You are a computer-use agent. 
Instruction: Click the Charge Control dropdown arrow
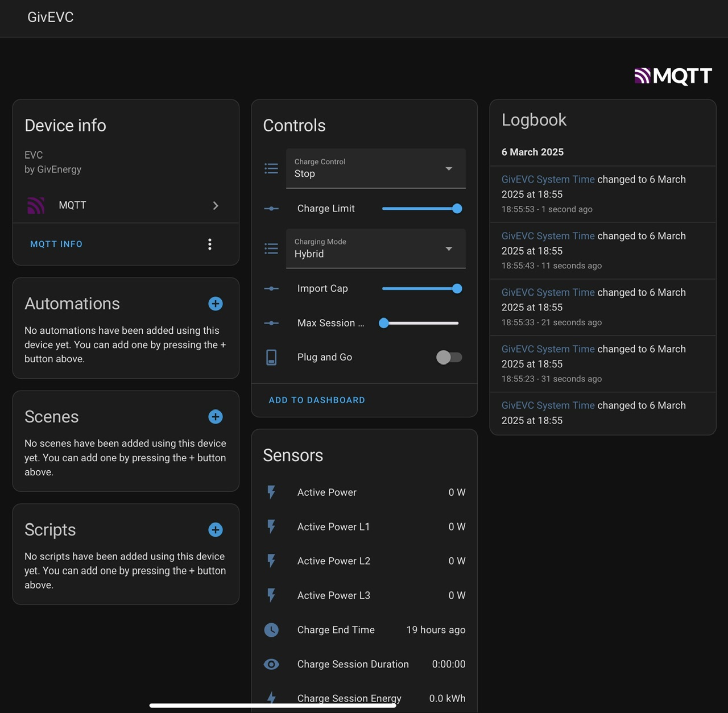click(x=449, y=168)
